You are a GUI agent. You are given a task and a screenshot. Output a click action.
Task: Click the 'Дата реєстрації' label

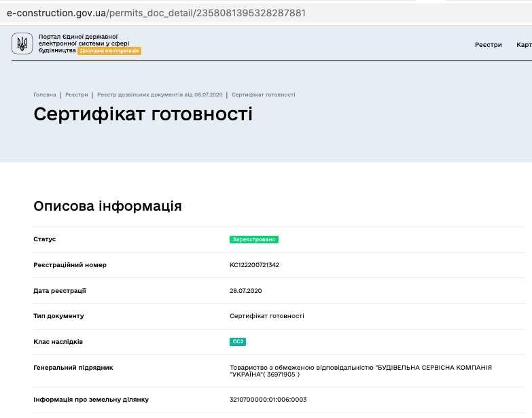click(60, 291)
